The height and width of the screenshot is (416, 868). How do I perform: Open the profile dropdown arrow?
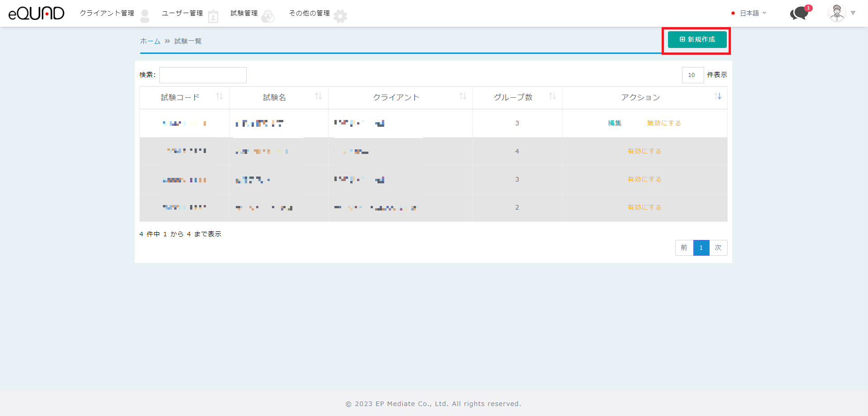853,13
